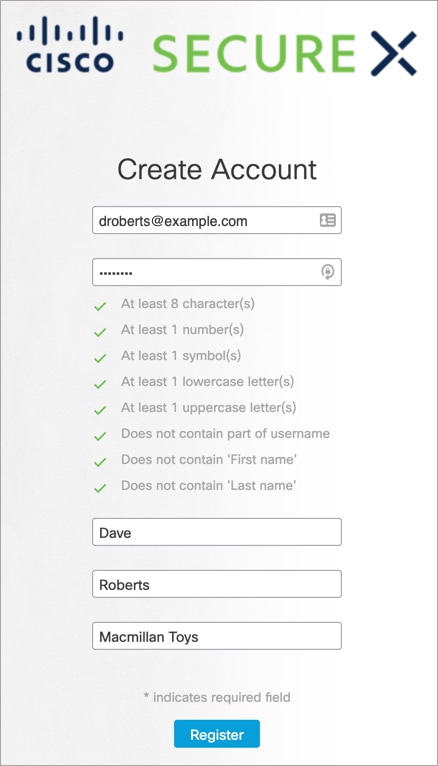
Task: Click the 'Create Account' heading
Action: pos(217,170)
